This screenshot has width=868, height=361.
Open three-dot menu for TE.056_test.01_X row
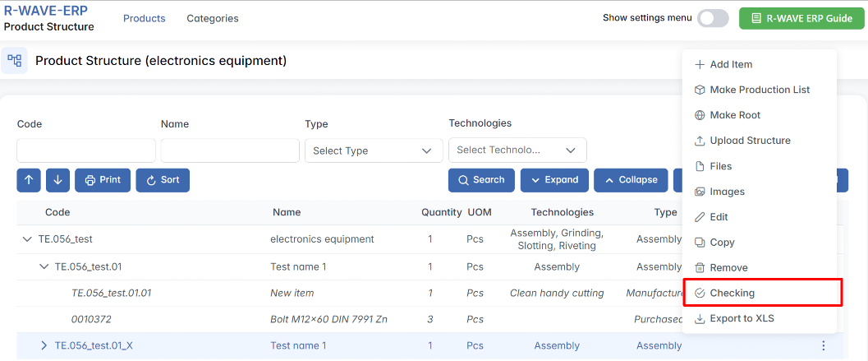point(824,346)
